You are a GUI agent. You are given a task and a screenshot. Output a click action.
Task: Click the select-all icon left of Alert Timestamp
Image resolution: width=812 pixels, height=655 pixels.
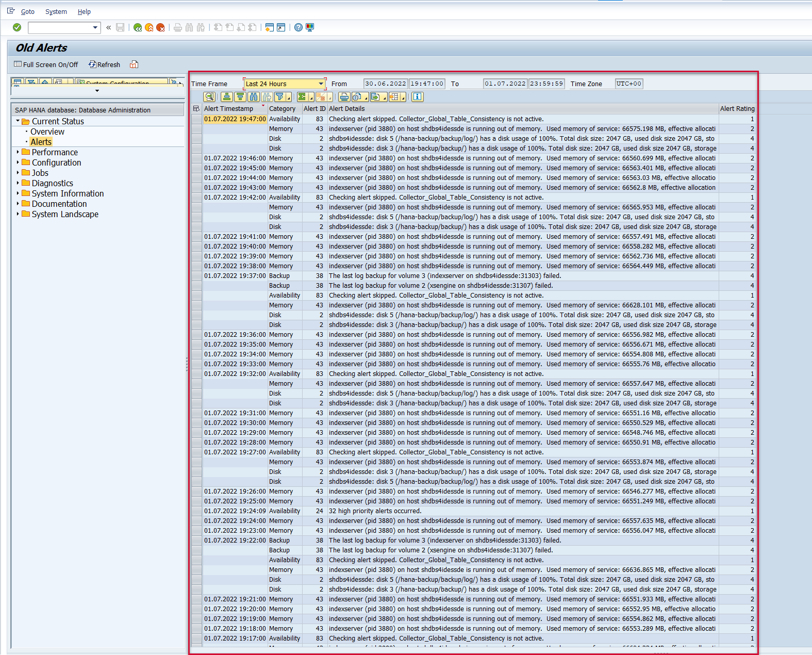196,109
